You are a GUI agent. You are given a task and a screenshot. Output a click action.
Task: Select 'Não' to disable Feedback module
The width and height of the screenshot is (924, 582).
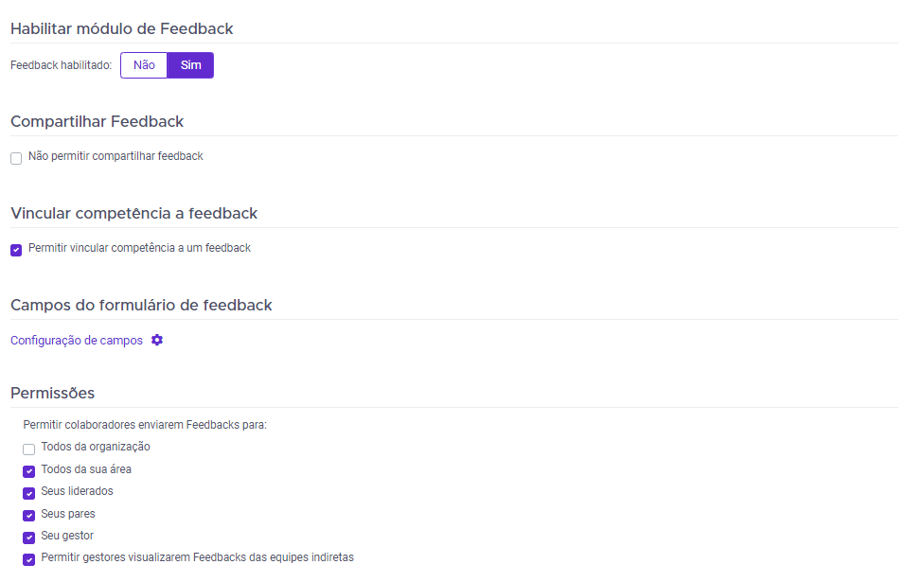point(144,65)
